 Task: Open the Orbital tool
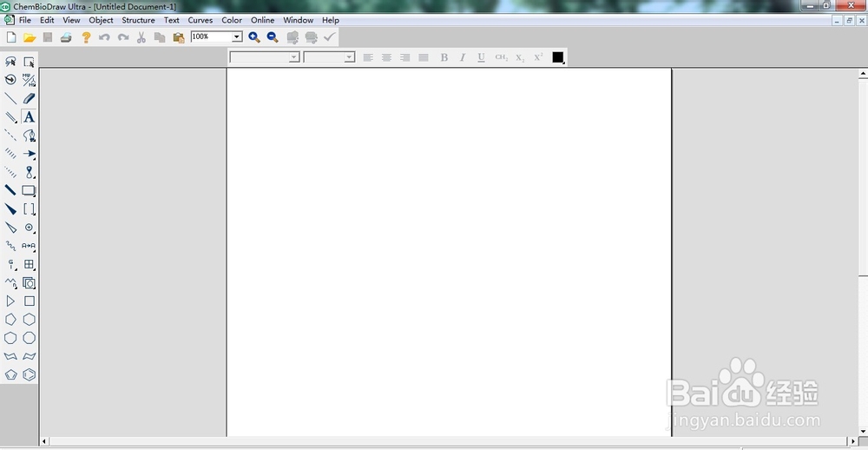pos(29,172)
